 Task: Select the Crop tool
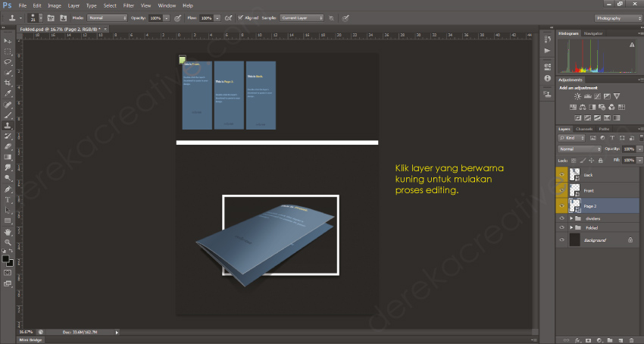point(8,83)
